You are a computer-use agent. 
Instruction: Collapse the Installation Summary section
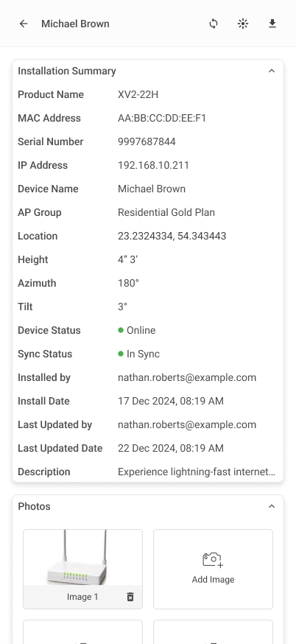point(272,71)
